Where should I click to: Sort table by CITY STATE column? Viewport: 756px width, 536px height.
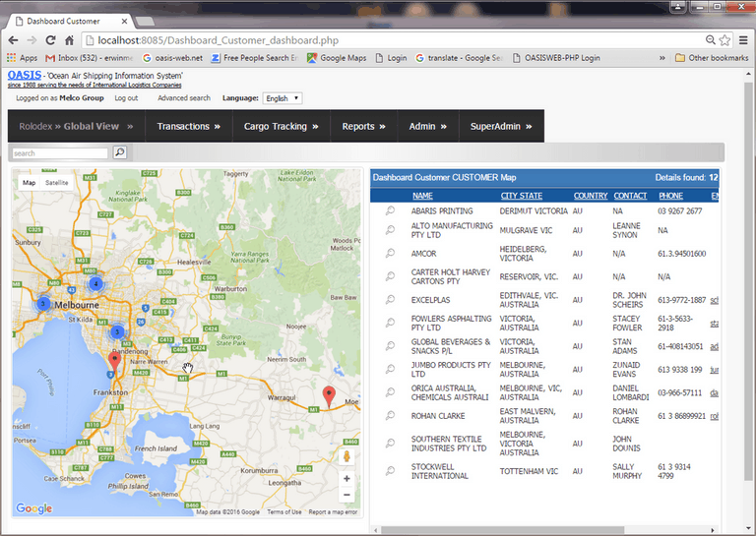tap(521, 196)
